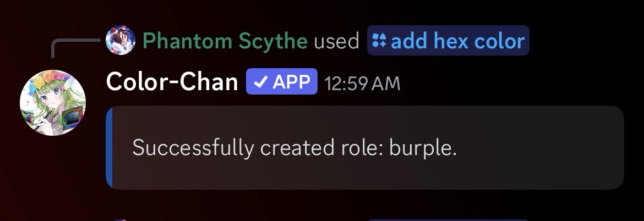Click the word "used" in the command header
644x221 pixels.
click(x=336, y=41)
